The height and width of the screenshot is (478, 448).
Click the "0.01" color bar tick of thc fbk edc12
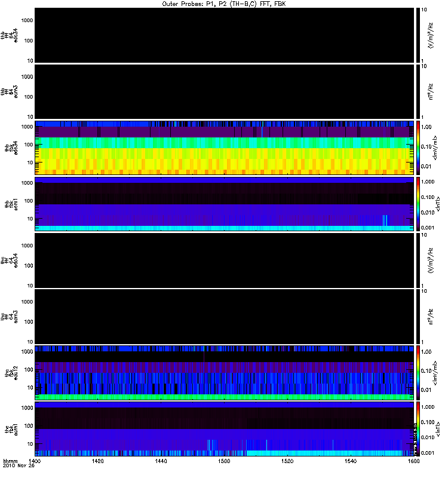[x=426, y=390]
